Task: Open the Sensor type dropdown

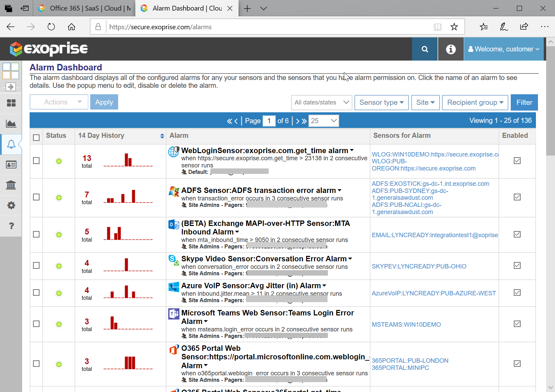Action: 382,102
